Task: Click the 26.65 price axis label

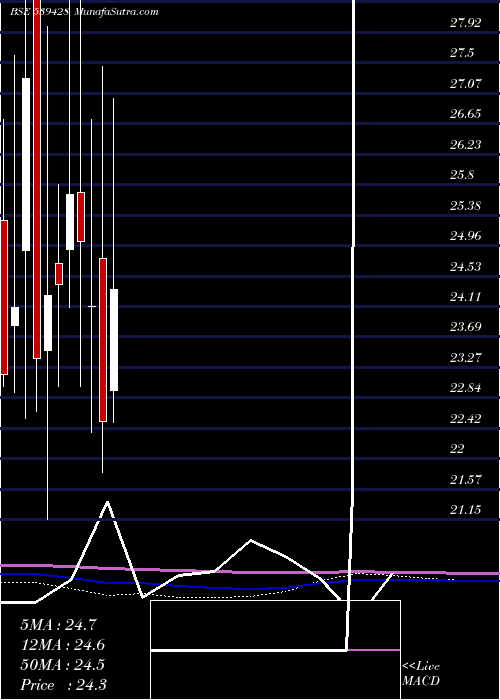Action: (466, 114)
